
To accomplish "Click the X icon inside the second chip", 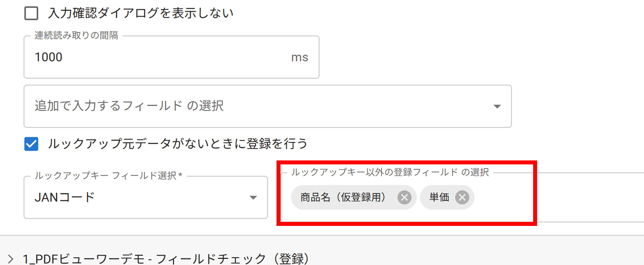I will [462, 198].
